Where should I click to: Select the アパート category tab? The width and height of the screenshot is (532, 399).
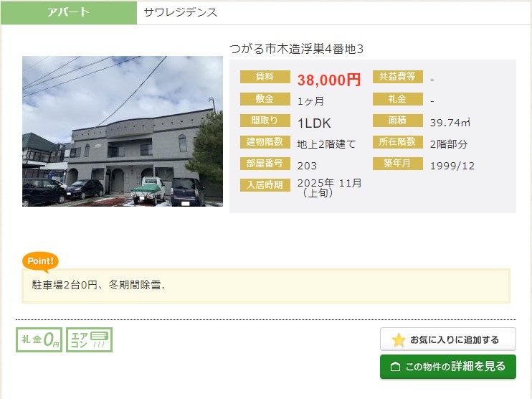point(69,12)
